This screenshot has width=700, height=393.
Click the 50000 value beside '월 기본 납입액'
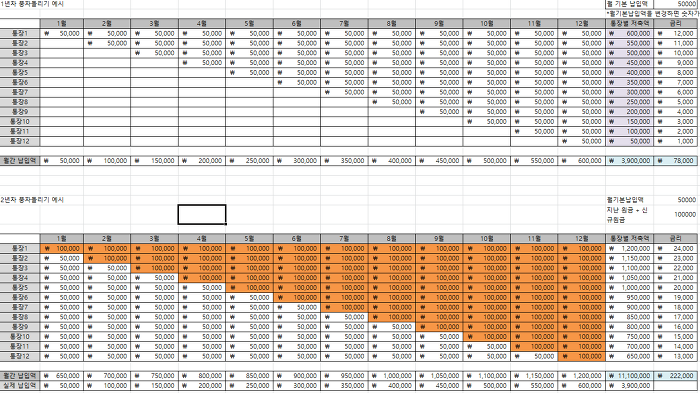(675, 4)
